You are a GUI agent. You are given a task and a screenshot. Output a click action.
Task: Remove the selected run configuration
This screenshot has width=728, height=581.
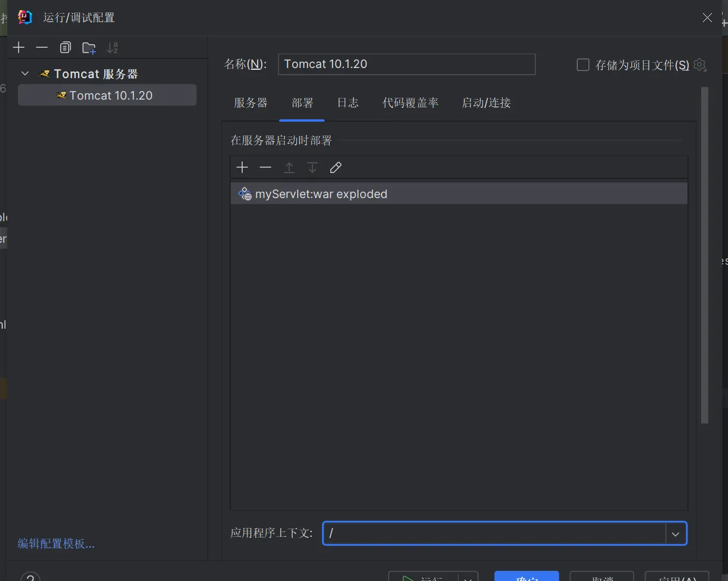coord(42,48)
